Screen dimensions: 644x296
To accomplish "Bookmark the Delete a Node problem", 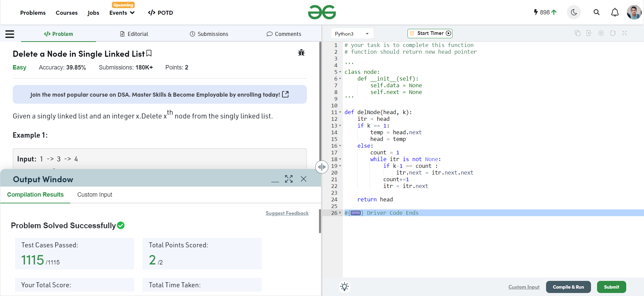I will (x=149, y=53).
